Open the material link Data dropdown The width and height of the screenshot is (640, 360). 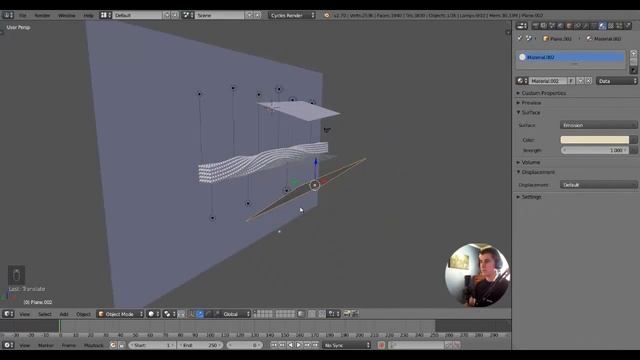point(616,81)
